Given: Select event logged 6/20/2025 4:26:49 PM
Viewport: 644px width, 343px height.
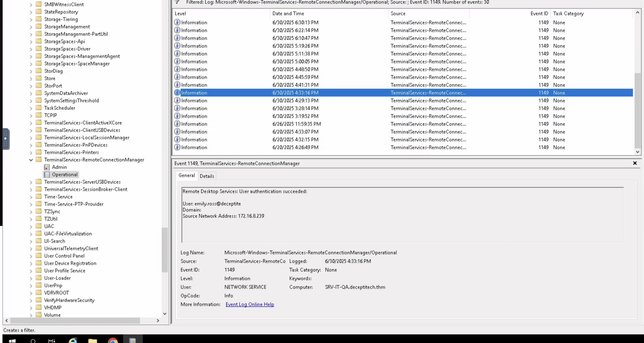Looking at the screenshot, I should pyautogui.click(x=403, y=147).
